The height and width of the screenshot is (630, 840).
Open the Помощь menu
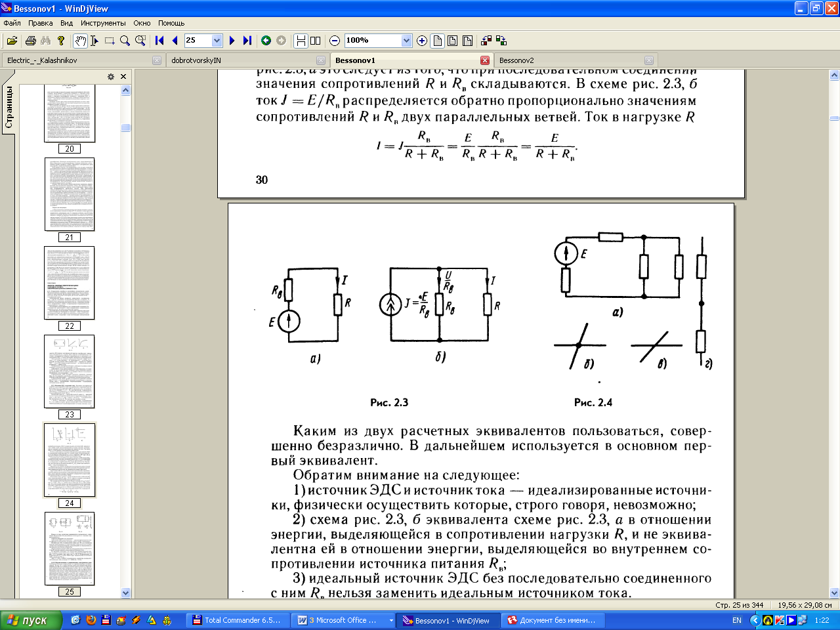[x=171, y=23]
